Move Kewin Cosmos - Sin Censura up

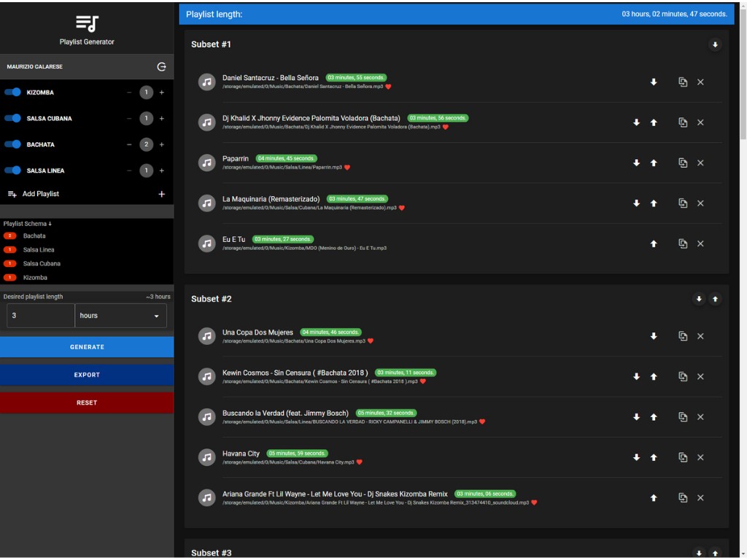(654, 377)
